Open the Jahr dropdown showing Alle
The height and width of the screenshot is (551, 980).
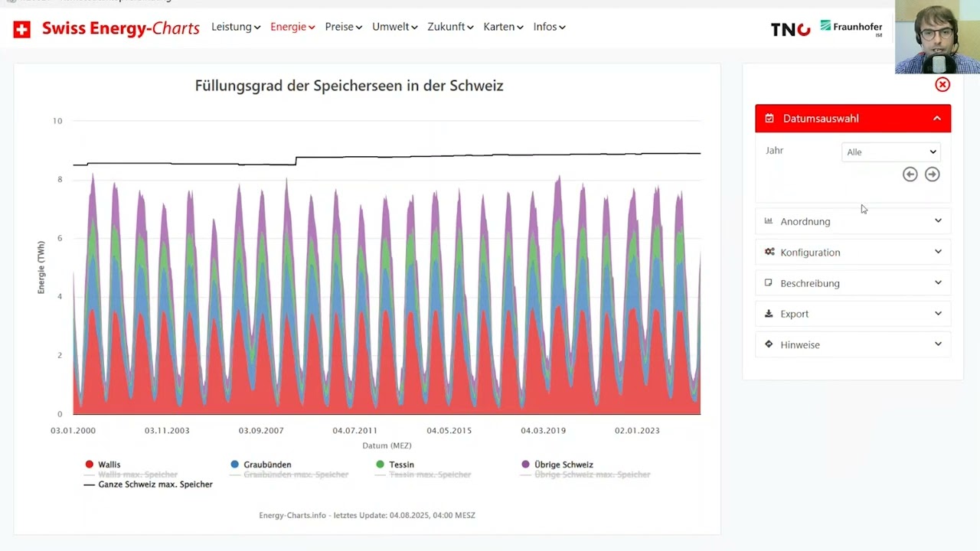[x=891, y=152]
